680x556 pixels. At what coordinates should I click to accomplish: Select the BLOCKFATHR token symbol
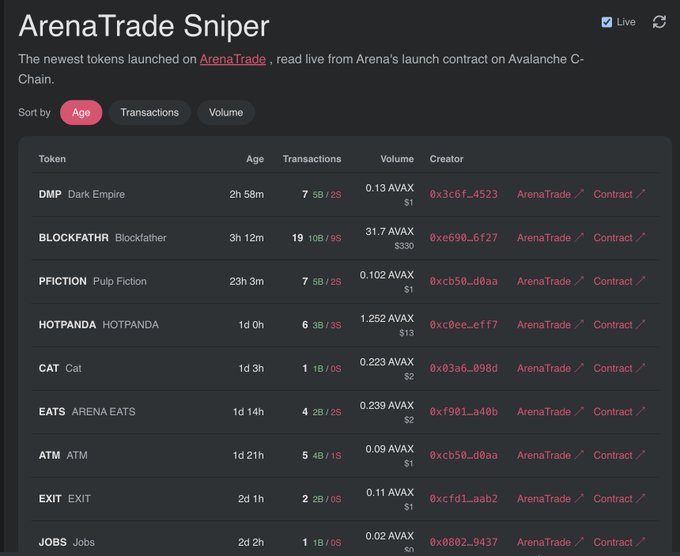[x=74, y=238]
